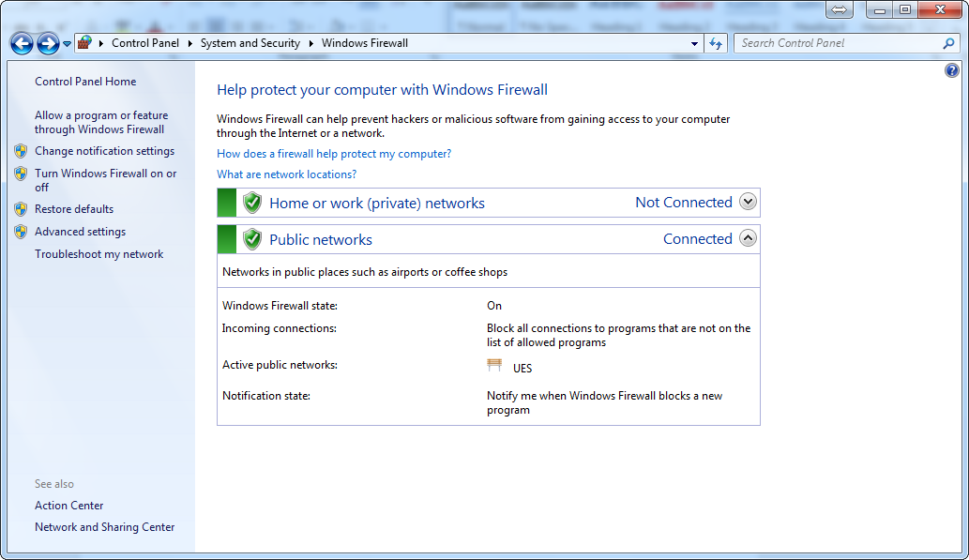
Task: Click Incoming connections label
Action: [280, 328]
